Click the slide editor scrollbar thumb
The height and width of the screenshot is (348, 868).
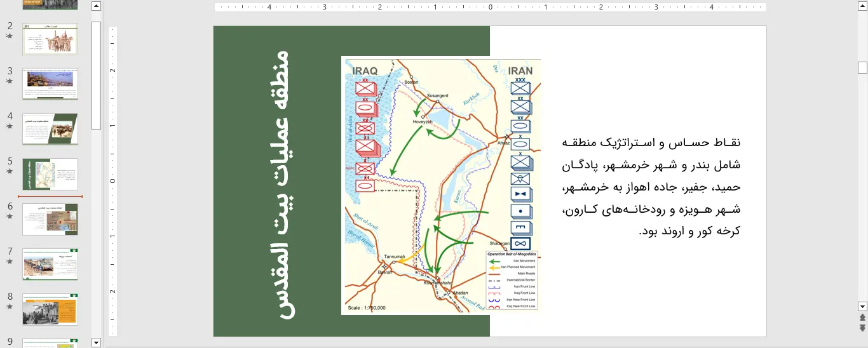click(x=862, y=67)
